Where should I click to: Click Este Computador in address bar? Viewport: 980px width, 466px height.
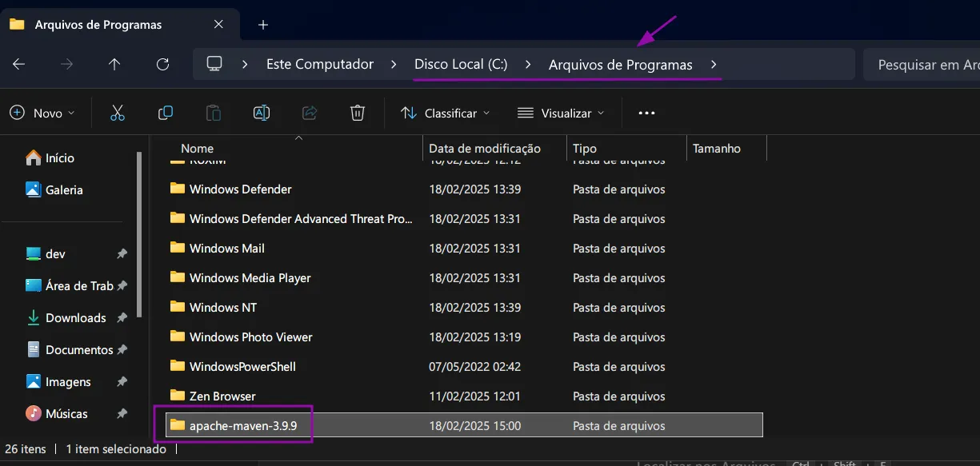point(320,65)
